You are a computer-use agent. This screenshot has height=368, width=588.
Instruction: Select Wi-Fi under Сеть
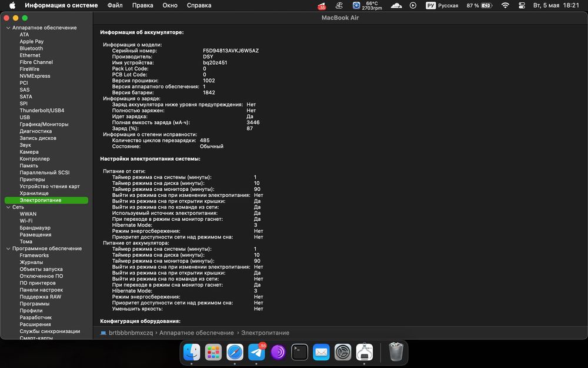coord(26,221)
